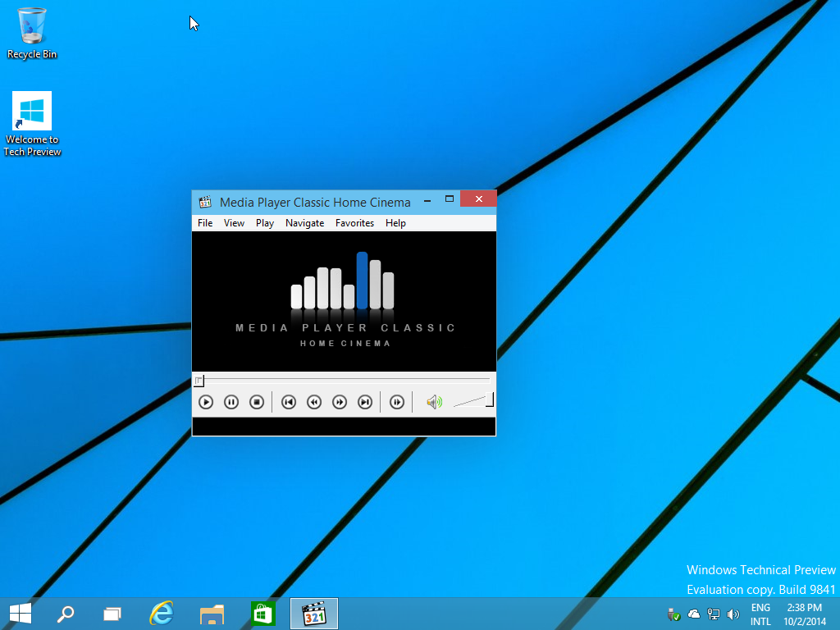Select the Recycle Bin desktop icon

click(x=32, y=33)
